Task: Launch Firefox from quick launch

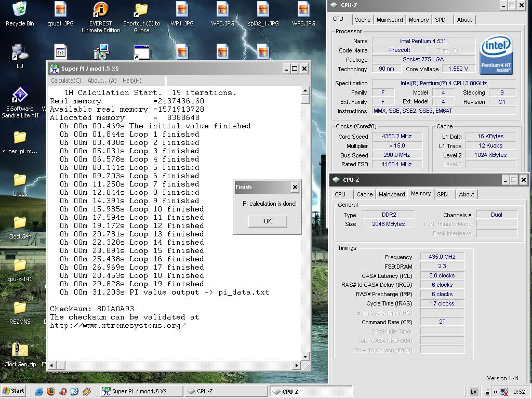Action: (51, 392)
